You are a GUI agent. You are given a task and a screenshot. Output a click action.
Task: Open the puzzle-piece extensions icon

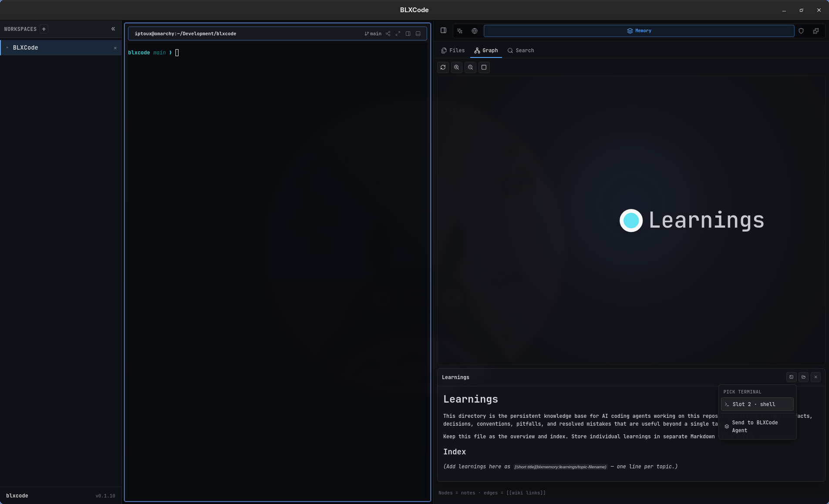[816, 31]
